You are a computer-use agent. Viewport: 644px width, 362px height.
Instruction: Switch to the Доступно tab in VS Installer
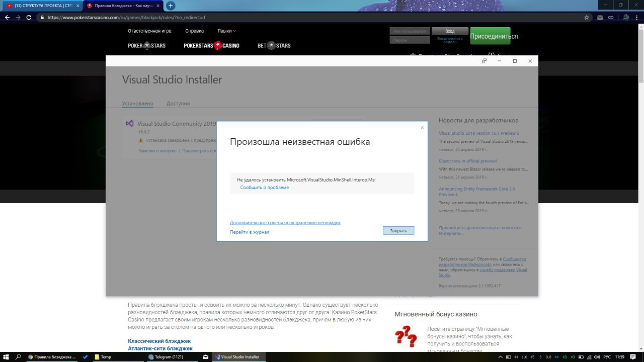tap(178, 104)
